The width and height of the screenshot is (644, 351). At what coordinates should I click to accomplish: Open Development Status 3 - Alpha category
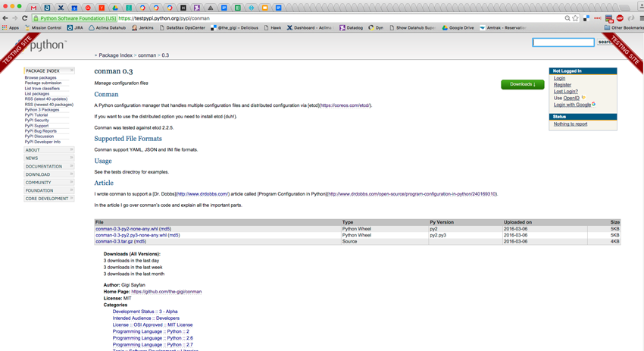coord(145,312)
